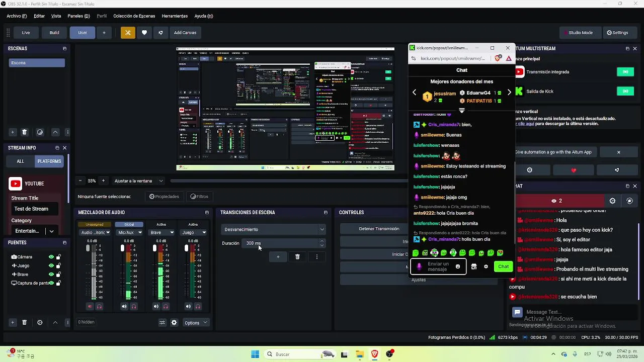Click the orange tools icon in toolbar
This screenshot has width=644, height=362.
(x=128, y=33)
